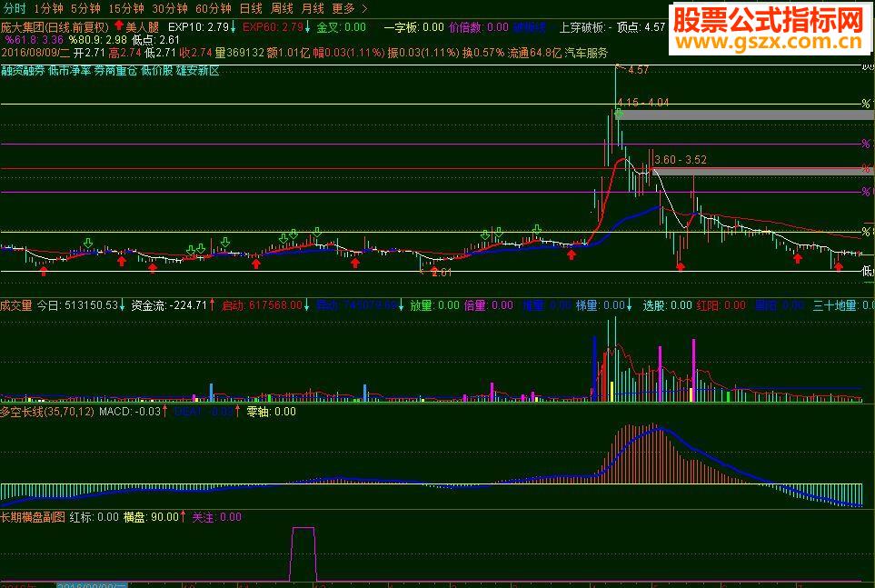The width and height of the screenshot is (875, 588).
Task: Click the %80.9: 2.98 retracement value
Action: pos(97,40)
